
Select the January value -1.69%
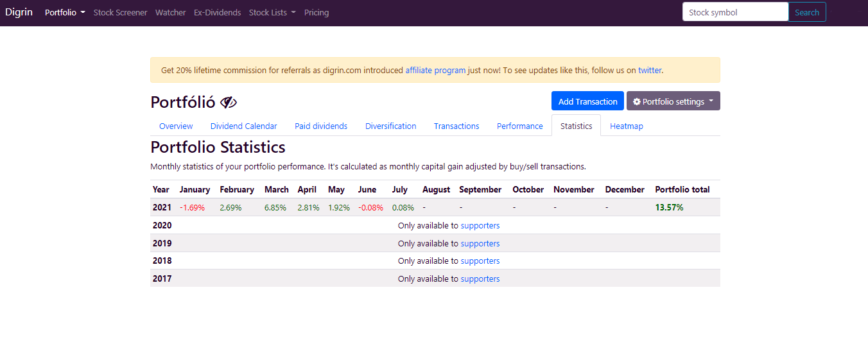(192, 207)
